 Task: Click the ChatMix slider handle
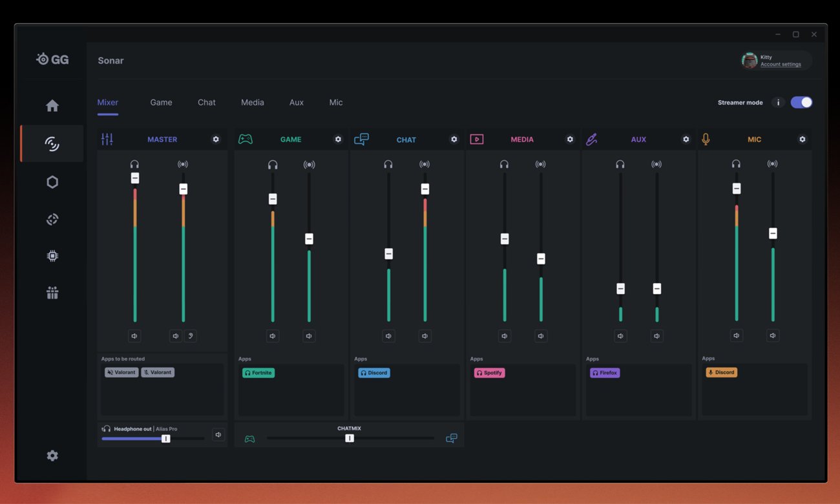[350, 438]
